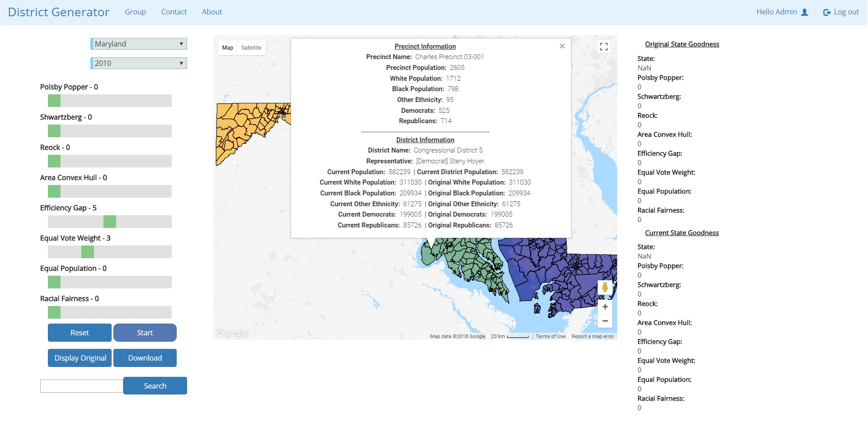Open the Maryland state dropdown
Screen dimensions: 868x422
pos(139,44)
